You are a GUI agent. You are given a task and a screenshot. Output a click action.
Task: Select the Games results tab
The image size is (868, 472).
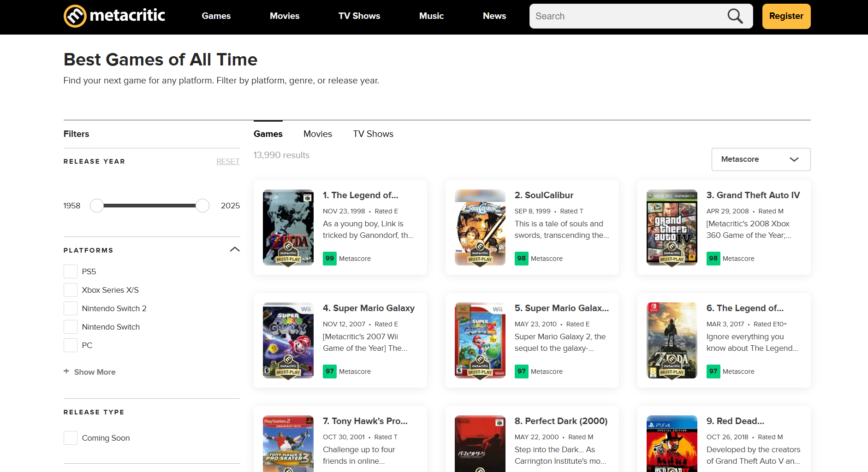268,134
